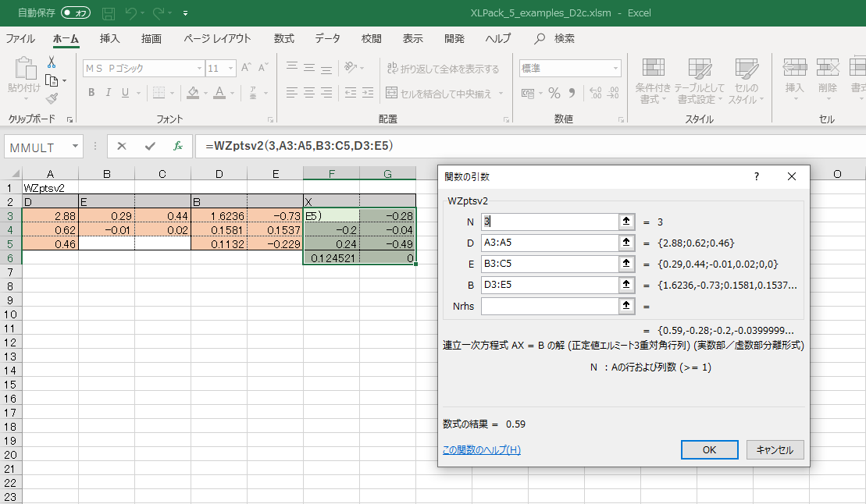This screenshot has height=504, width=866.
Task: Click the キャンセル button
Action: tap(775, 450)
